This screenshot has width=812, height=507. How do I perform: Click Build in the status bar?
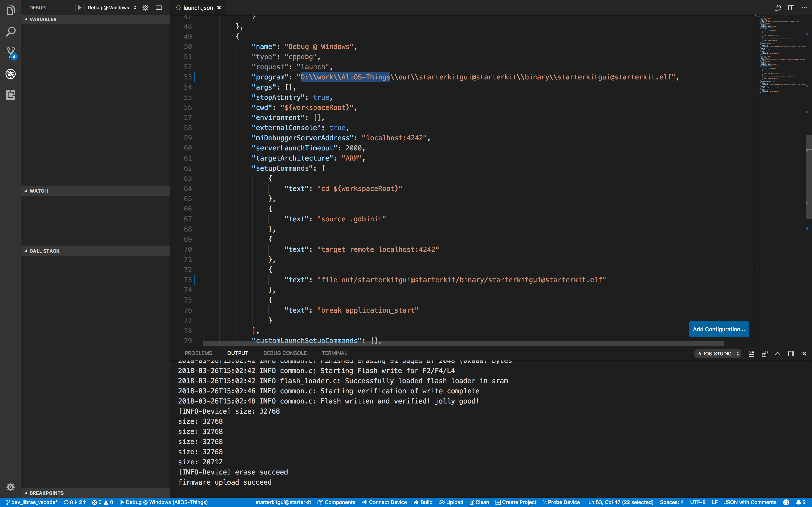[x=423, y=502]
